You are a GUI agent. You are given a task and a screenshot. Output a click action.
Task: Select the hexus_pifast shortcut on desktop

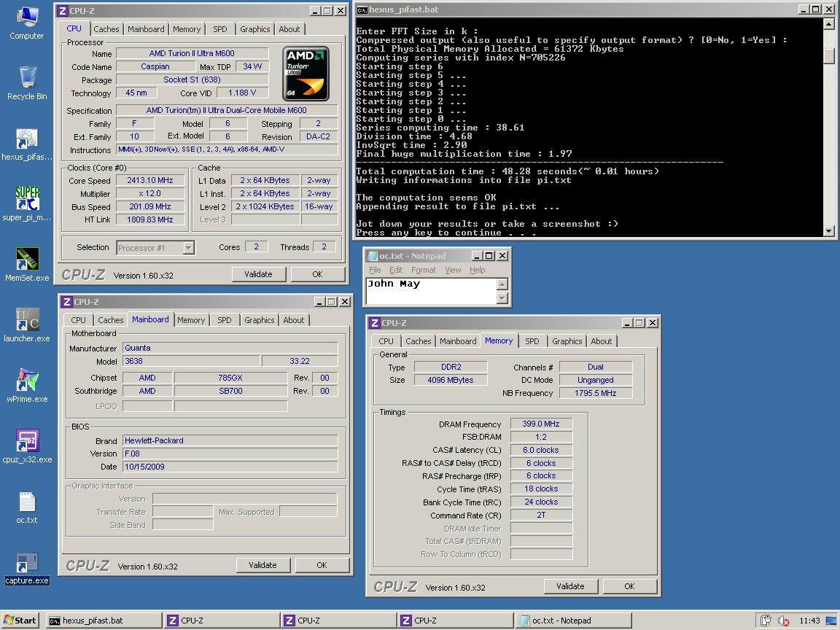(27, 144)
